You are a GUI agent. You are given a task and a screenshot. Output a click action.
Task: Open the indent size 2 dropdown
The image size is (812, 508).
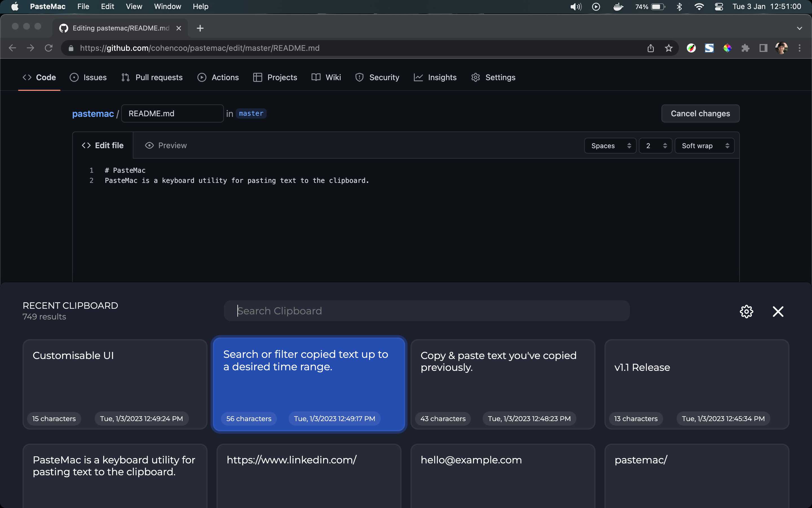pyautogui.click(x=655, y=146)
